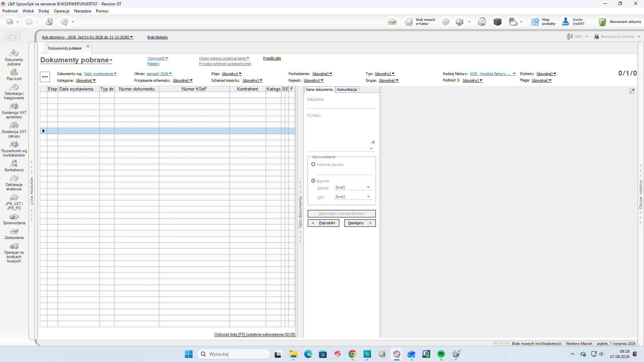This screenshot has width=644, height=362.
Task: Open the Operacje menu
Action: [x=61, y=11]
